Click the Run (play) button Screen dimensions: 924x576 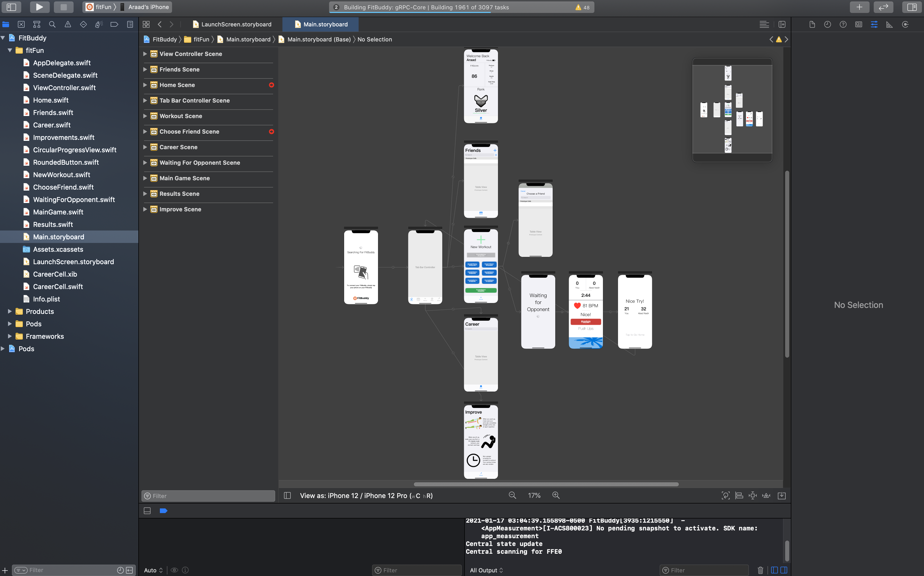pos(39,7)
